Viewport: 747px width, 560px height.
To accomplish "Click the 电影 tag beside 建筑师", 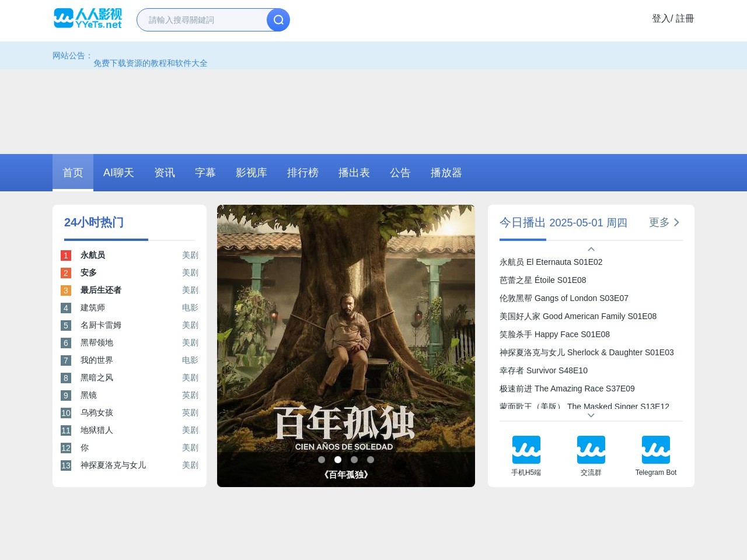I will tap(190, 307).
